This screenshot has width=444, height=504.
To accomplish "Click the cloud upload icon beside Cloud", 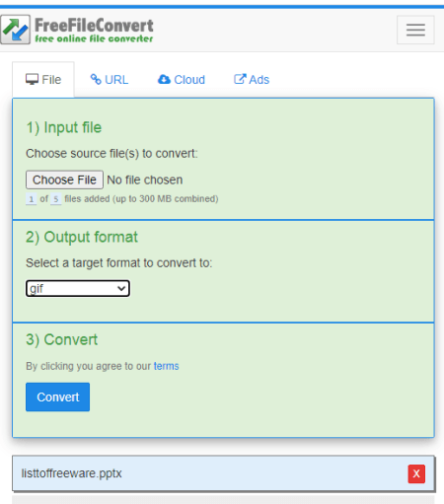I will click(x=164, y=79).
